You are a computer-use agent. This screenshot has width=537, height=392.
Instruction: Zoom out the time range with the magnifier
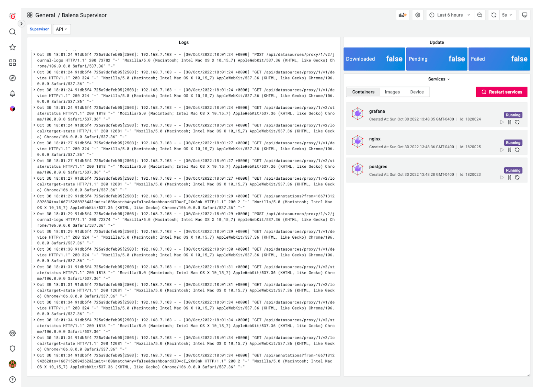coord(479,15)
